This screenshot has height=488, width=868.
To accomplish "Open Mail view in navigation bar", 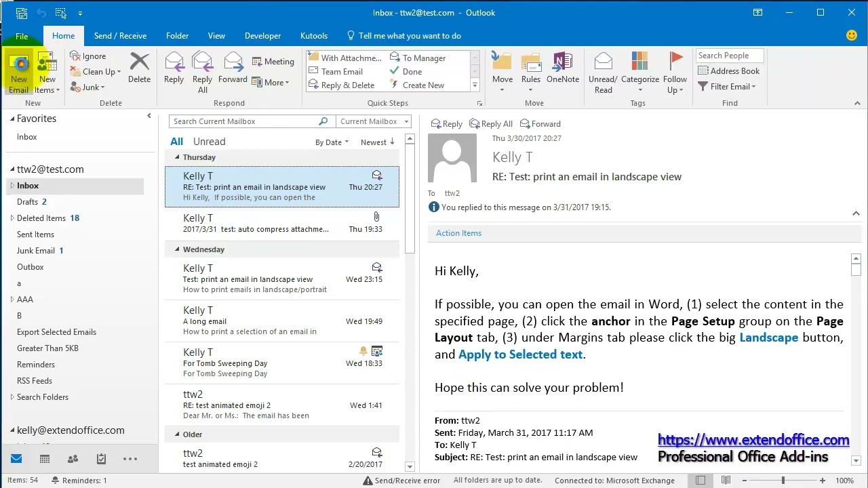I will point(16,459).
